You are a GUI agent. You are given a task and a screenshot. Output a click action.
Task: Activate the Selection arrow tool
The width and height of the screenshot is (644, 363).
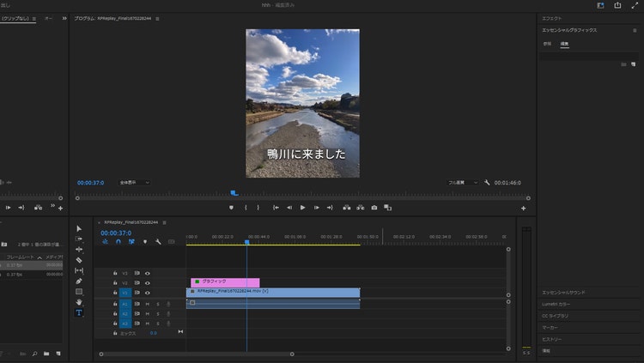[79, 228]
